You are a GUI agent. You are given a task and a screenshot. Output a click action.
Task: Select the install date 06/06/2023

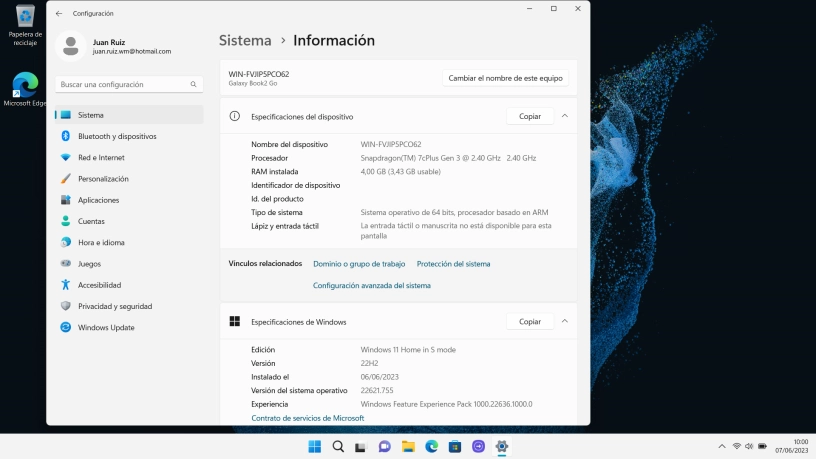coord(379,377)
